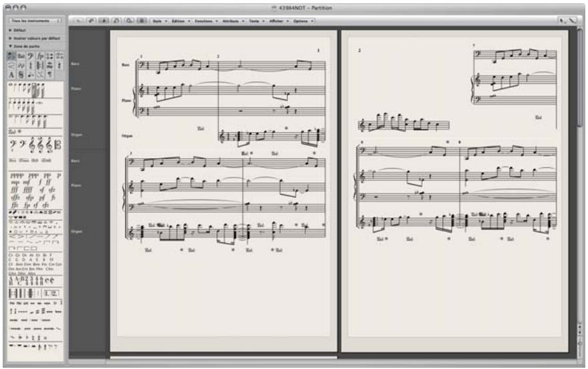Toggle the Page View button
This screenshot has height=369, width=588.
(142, 21)
